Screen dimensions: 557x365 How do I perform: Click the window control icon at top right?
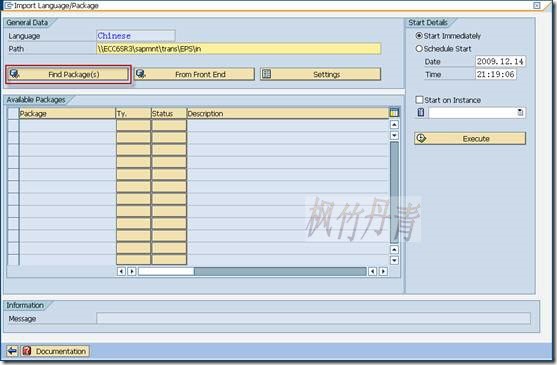tap(537, 5)
